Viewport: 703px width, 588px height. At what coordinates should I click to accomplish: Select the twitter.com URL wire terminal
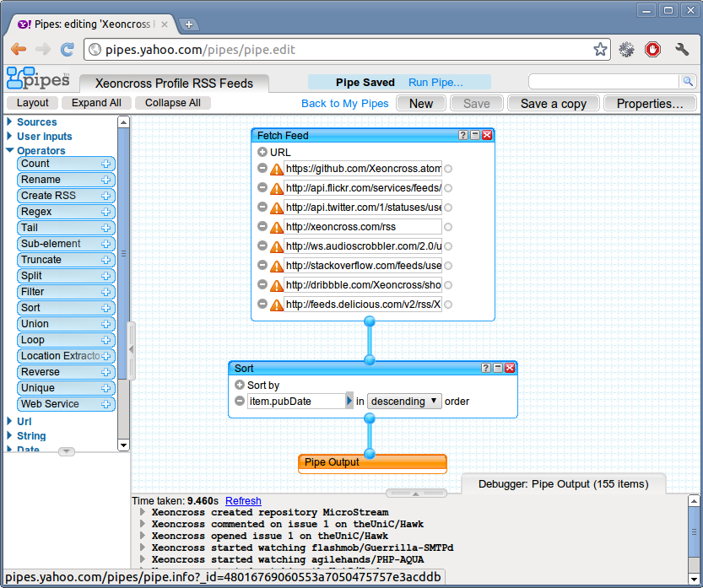448,208
